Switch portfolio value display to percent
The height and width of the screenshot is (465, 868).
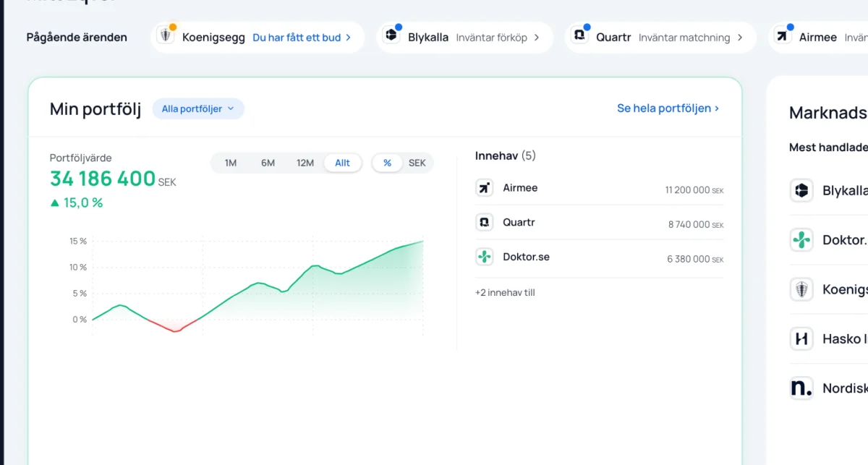[x=388, y=163]
